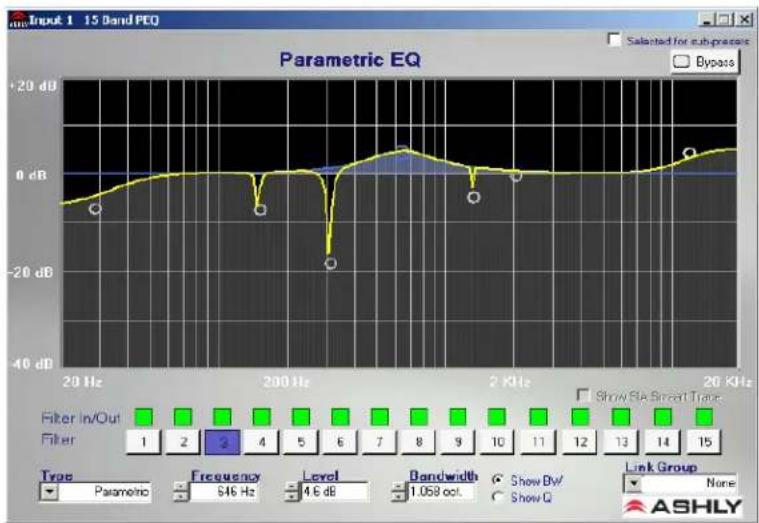Click the boost handle at curve peak
This screenshot has width=759, height=523.
[x=401, y=150]
